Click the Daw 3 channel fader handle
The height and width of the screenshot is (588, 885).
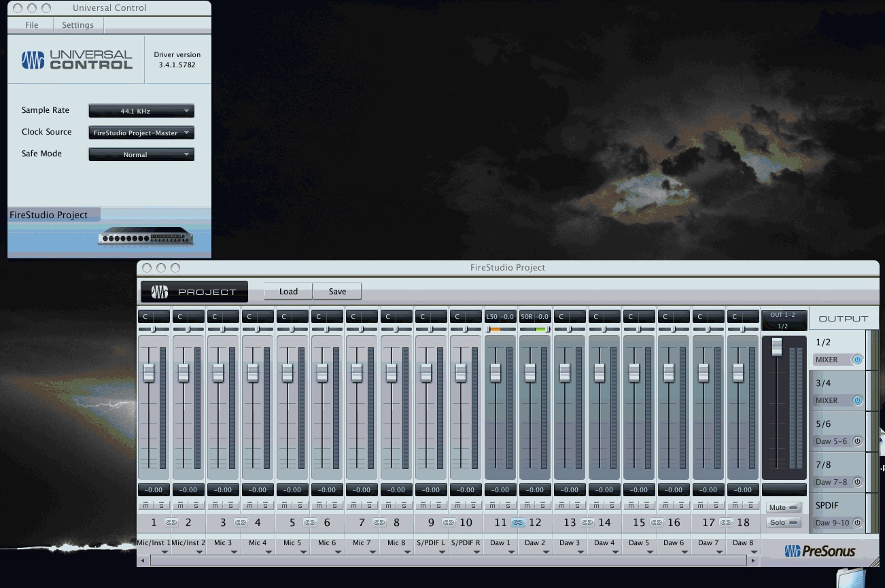pyautogui.click(x=565, y=373)
